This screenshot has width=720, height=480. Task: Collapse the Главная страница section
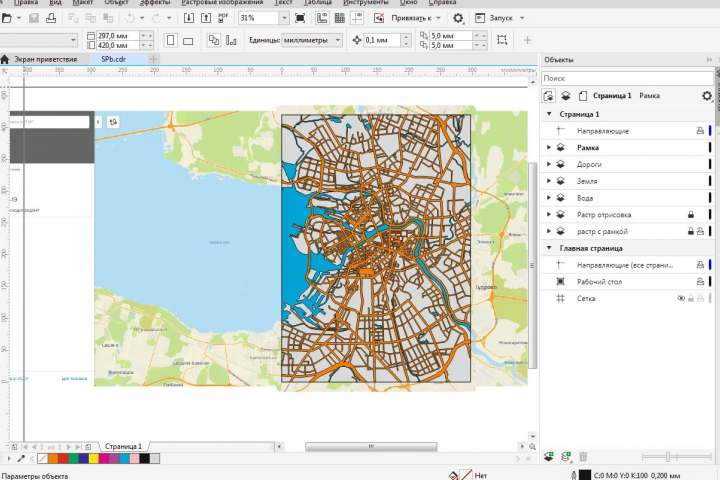(x=548, y=248)
